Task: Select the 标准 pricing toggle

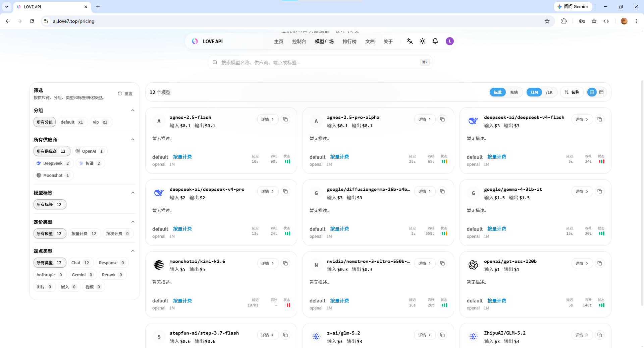Action: pos(498,92)
